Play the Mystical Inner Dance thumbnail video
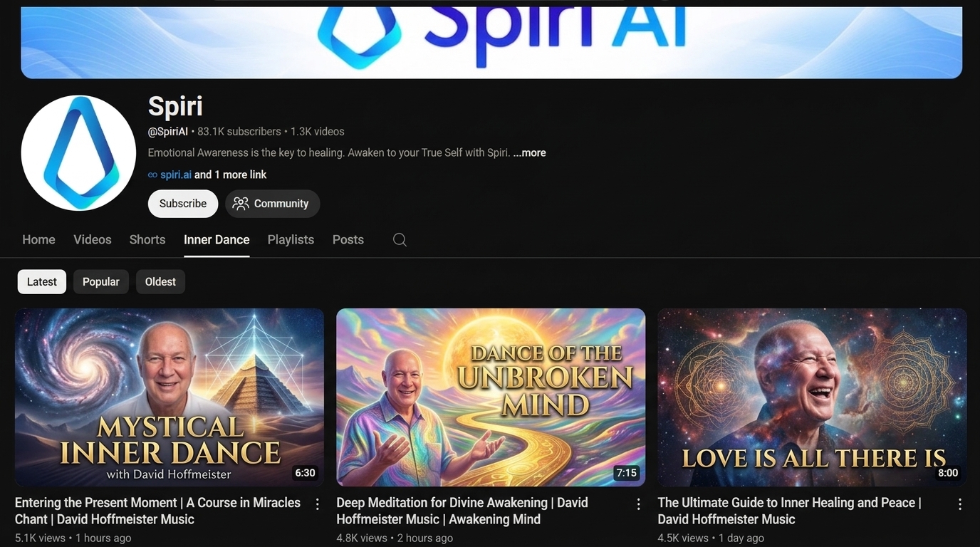Screen dimensions: 980x547 pos(170,397)
